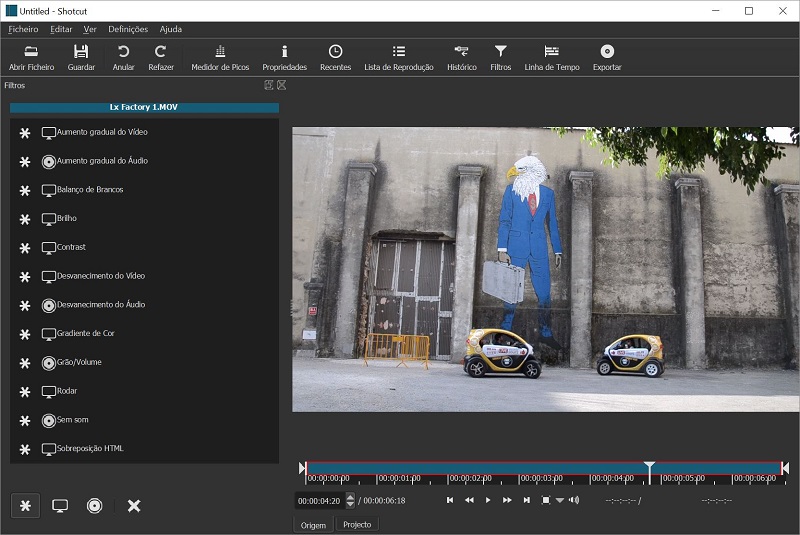Switch to the Projecto tab
This screenshot has width=800, height=535.
tap(357, 524)
